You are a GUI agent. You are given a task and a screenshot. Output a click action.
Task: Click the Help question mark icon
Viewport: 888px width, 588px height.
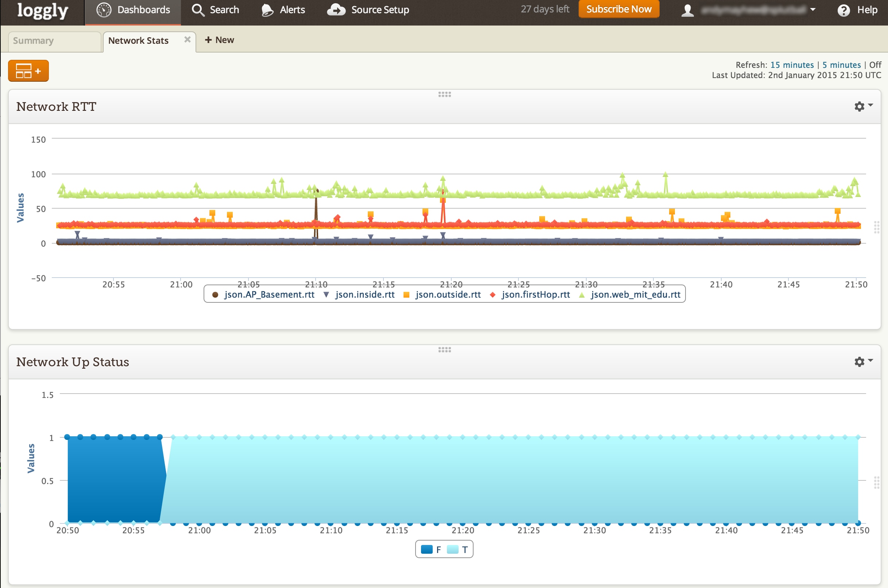[843, 11]
